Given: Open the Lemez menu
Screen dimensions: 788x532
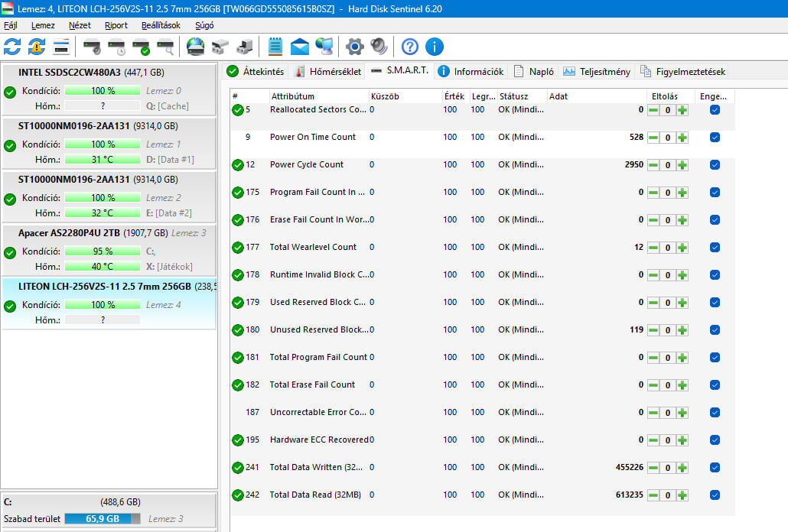Looking at the screenshot, I should pyautogui.click(x=43, y=25).
